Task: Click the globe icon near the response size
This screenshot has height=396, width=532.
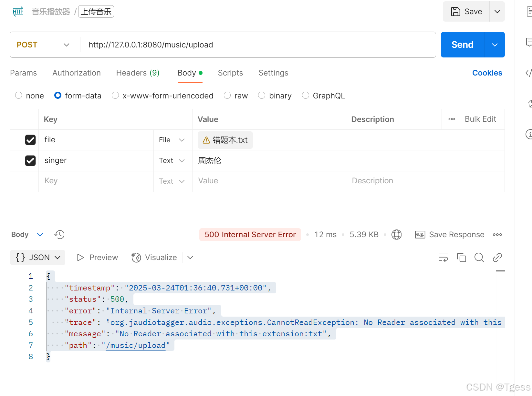Action: pos(396,234)
